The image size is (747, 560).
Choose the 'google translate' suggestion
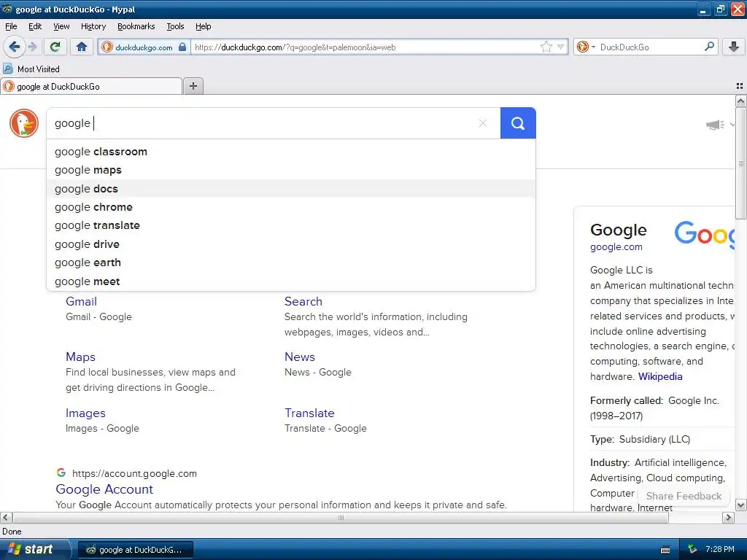point(290,225)
